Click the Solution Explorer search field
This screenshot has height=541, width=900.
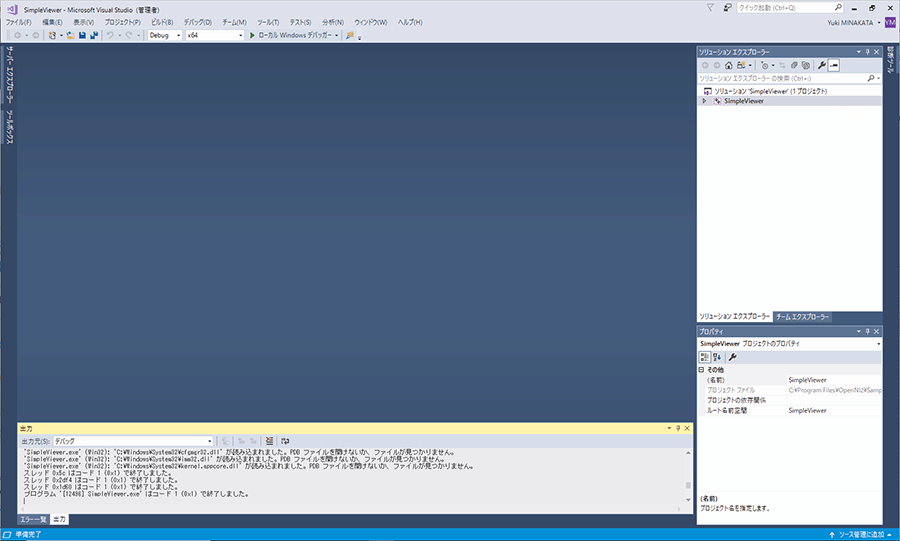coord(781,77)
